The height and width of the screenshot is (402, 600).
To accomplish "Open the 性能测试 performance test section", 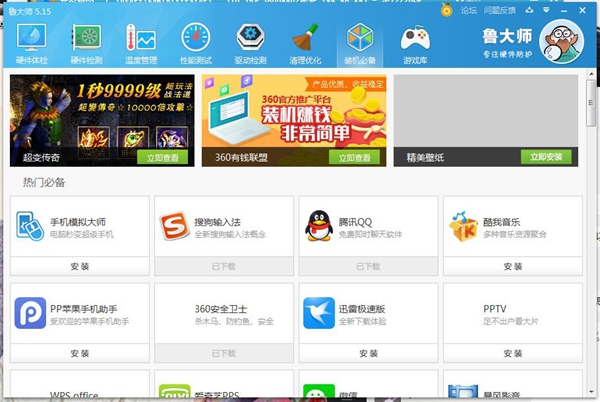I will click(x=196, y=43).
